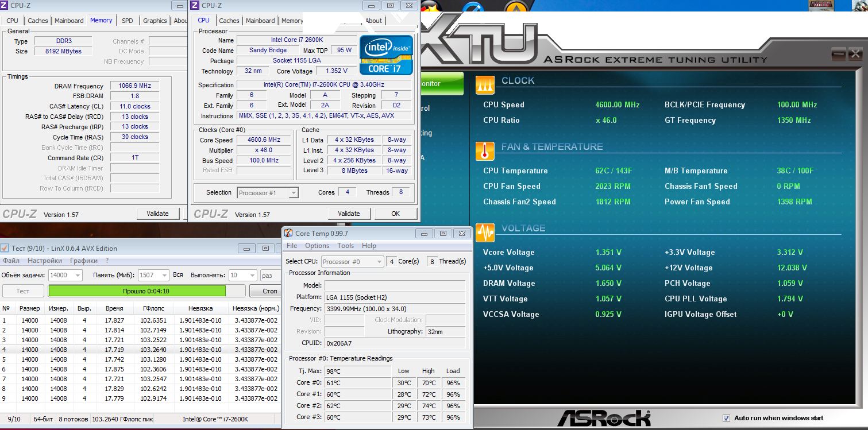Open the раз units dropdown in LinX
868x430 pixels.
(269, 275)
